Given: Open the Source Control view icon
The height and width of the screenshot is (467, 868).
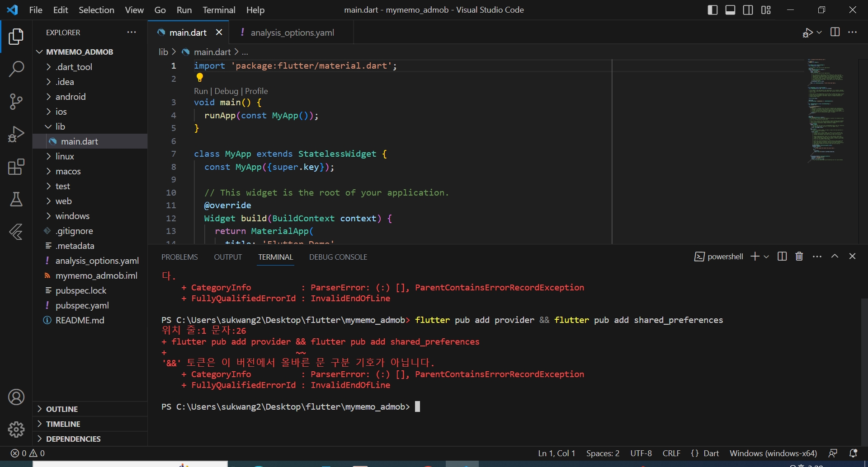Looking at the screenshot, I should (x=16, y=102).
